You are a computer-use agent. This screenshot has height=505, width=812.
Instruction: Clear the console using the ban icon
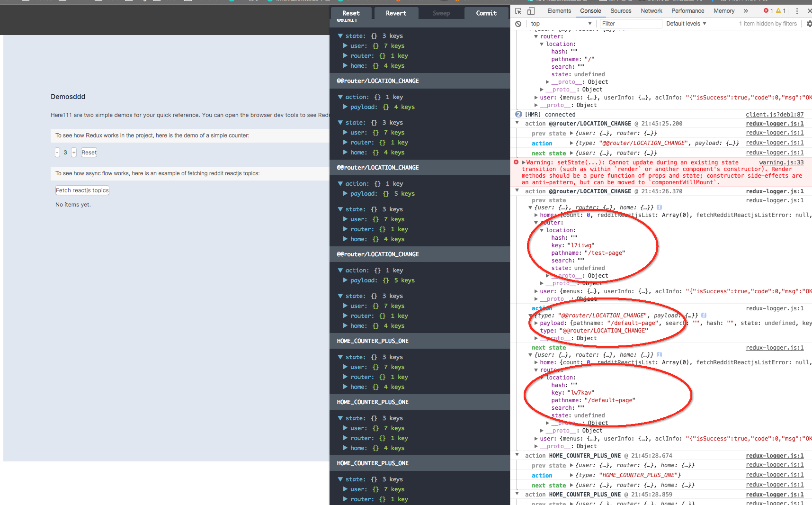point(518,23)
